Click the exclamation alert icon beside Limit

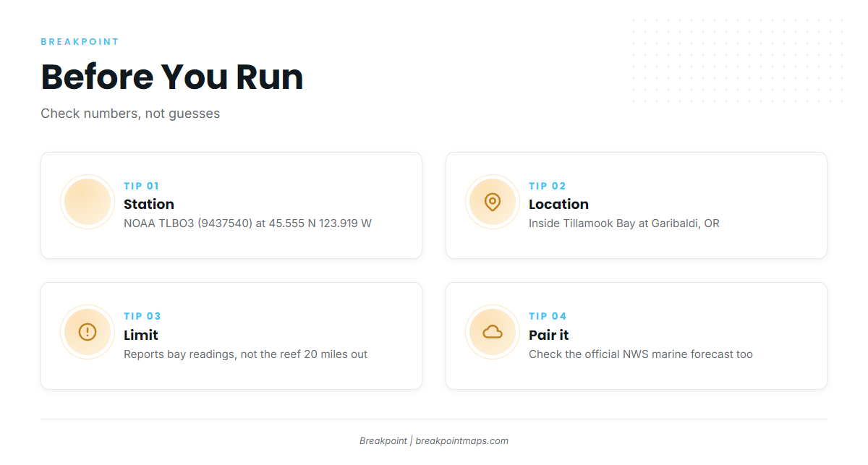[88, 332]
